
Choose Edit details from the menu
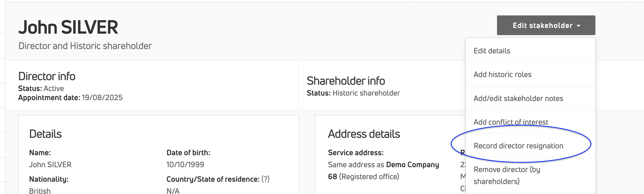coord(492,51)
